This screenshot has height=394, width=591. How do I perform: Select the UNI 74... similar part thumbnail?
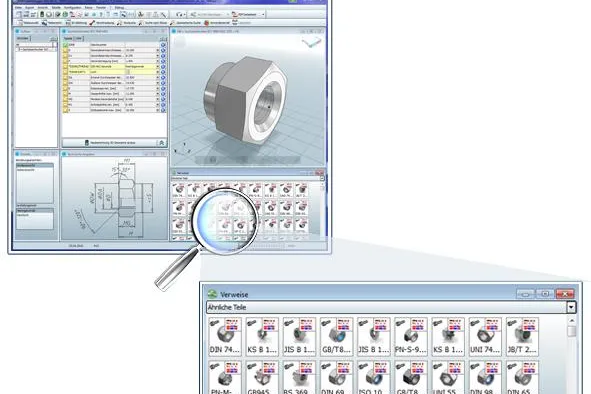pyautogui.click(x=485, y=337)
